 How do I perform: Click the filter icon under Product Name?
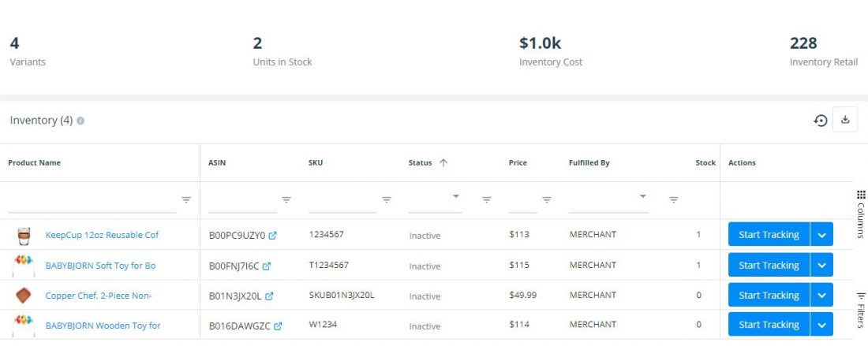tap(186, 200)
